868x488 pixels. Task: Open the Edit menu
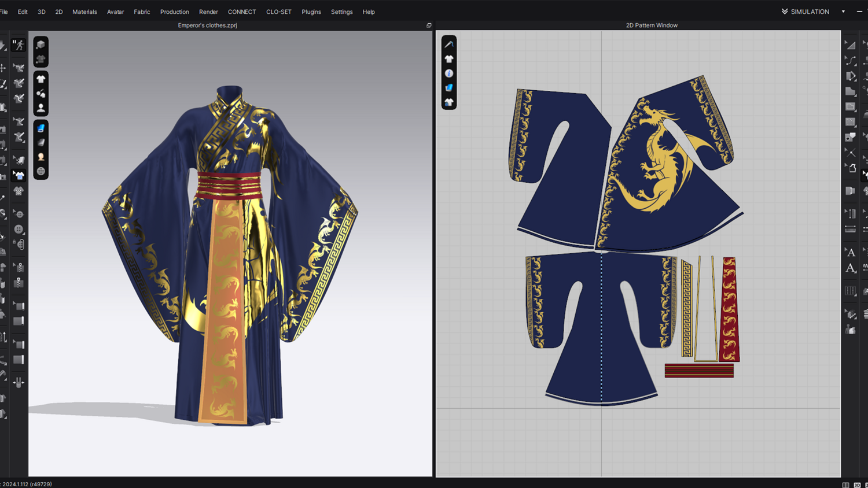coord(23,12)
